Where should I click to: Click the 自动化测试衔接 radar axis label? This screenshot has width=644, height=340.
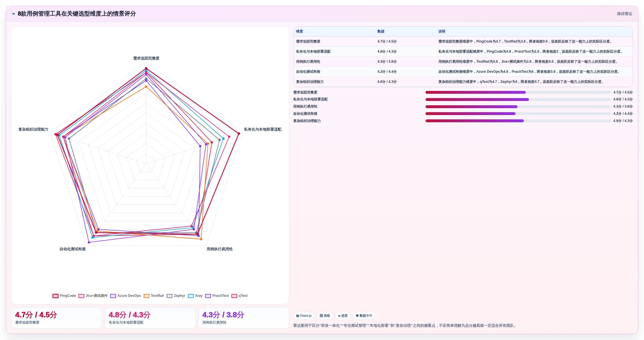[73, 249]
